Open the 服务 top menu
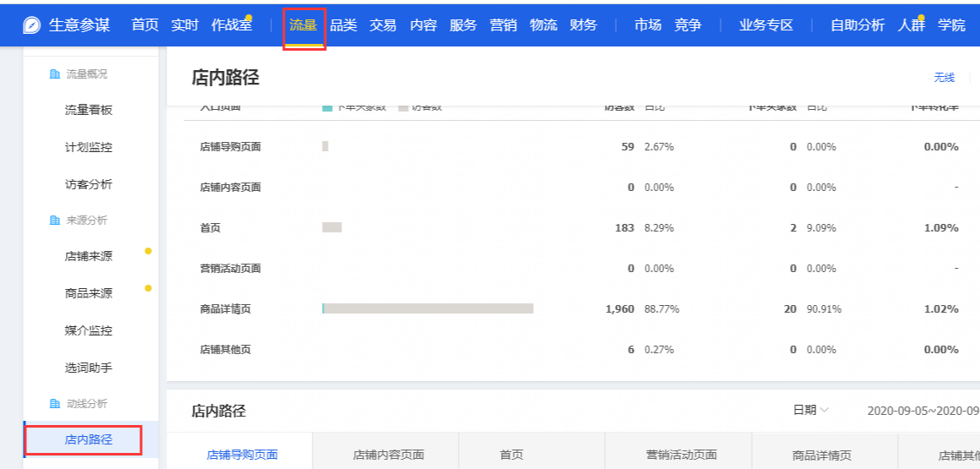 [463, 25]
